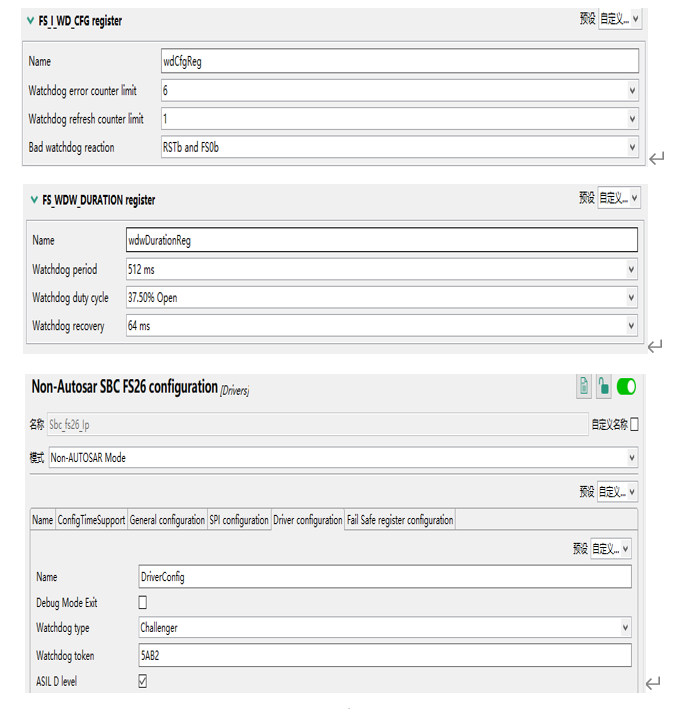The image size is (673, 709).
Task: Collapse the FS_WDW_DURATION register section
Action: (x=33, y=200)
